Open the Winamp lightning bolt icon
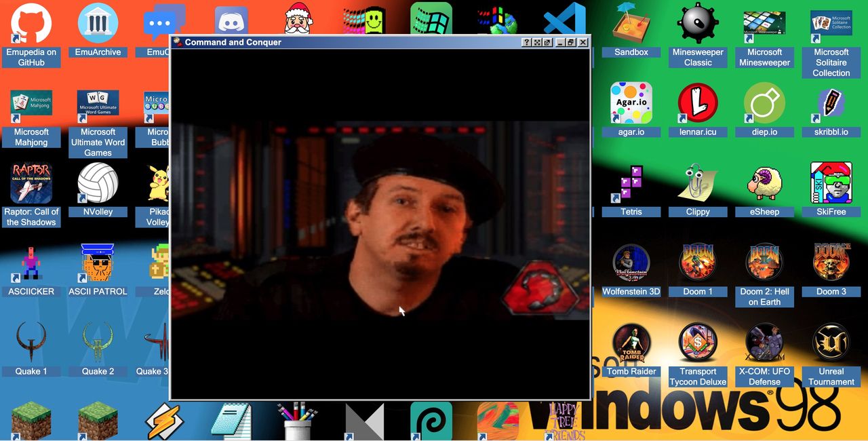This screenshot has width=868, height=441. point(164,421)
